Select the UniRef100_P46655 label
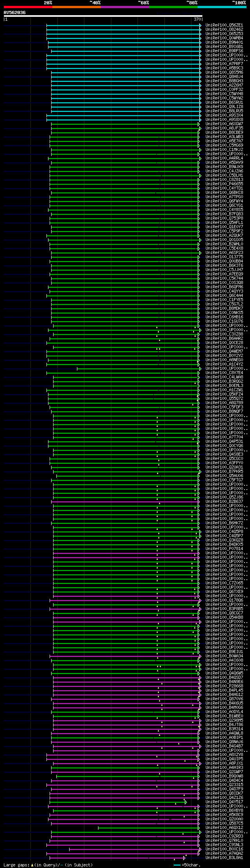The width and height of the screenshot is (250, 868). 224,184
